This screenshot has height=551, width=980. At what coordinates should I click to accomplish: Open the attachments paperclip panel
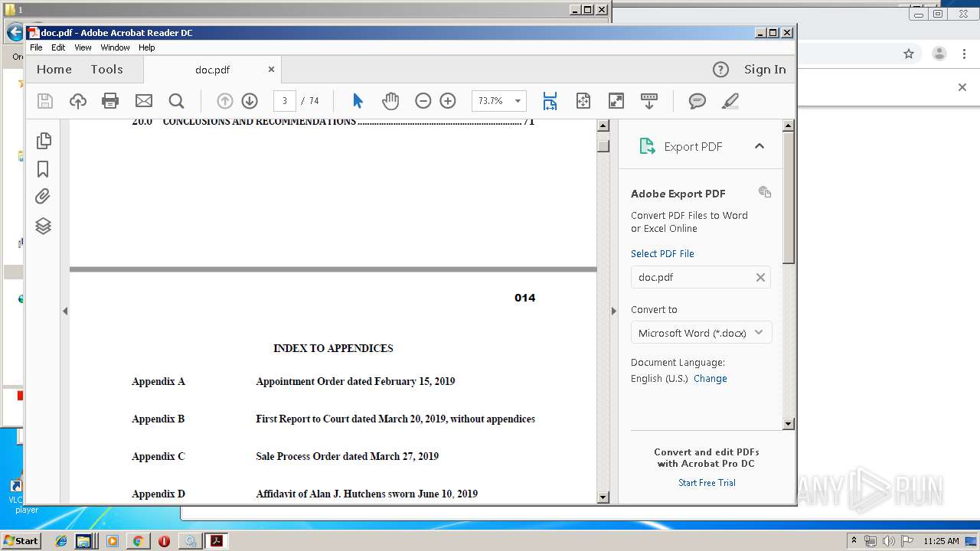click(44, 197)
